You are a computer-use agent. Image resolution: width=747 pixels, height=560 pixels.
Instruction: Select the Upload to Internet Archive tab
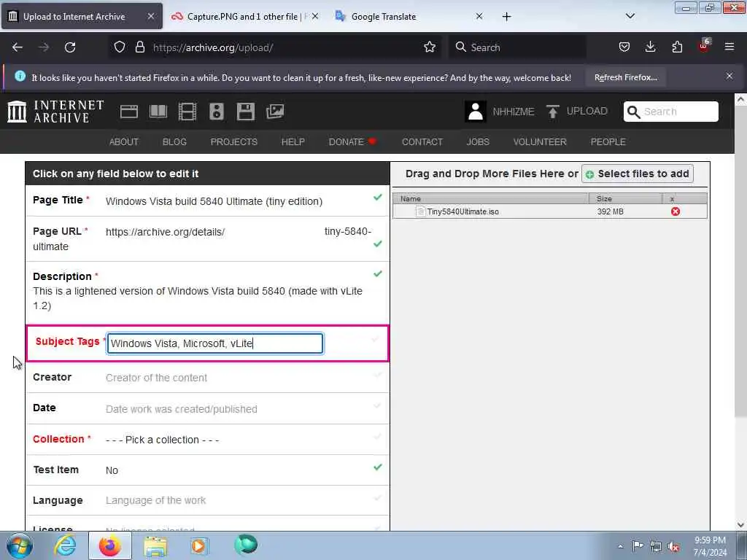tap(82, 17)
